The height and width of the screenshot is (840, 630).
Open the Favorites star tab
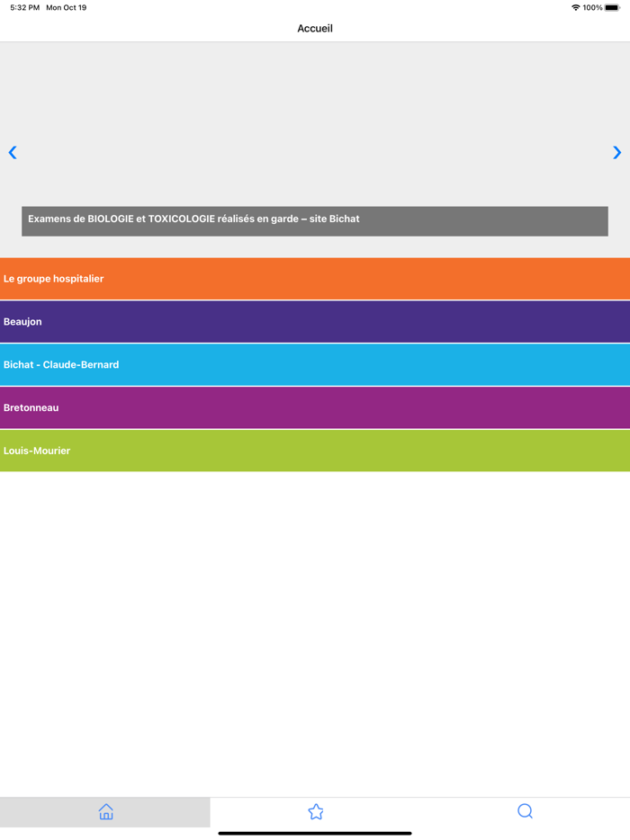[315, 811]
